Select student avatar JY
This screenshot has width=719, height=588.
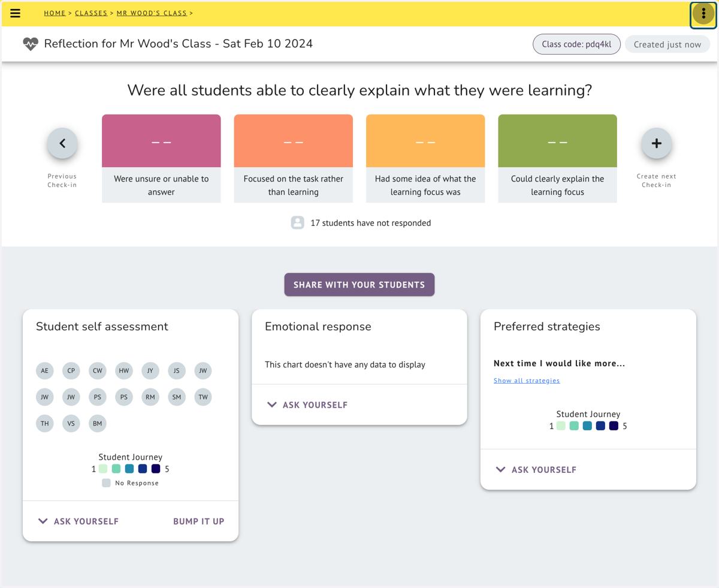(150, 370)
